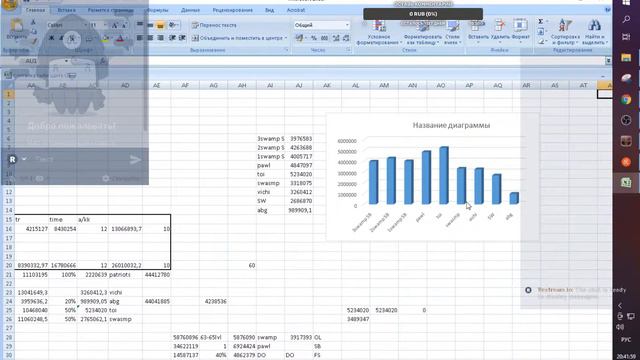
Task: Switch to the Вид ribbon tab
Action: point(269,10)
